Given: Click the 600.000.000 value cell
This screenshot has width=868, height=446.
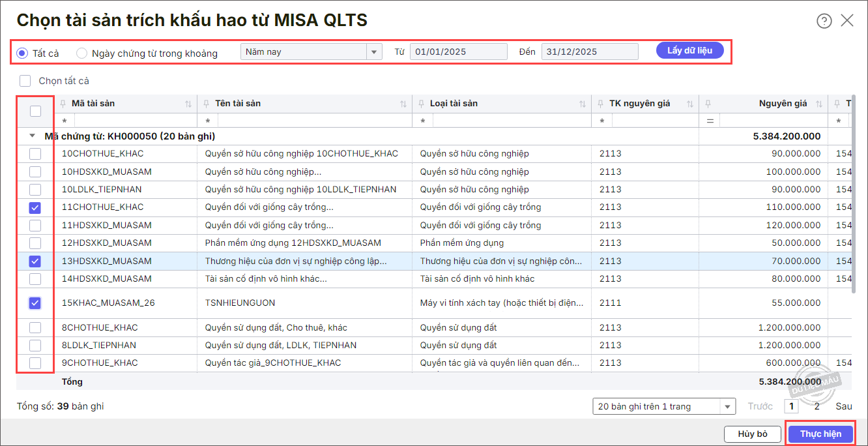Looking at the screenshot, I should [763, 363].
